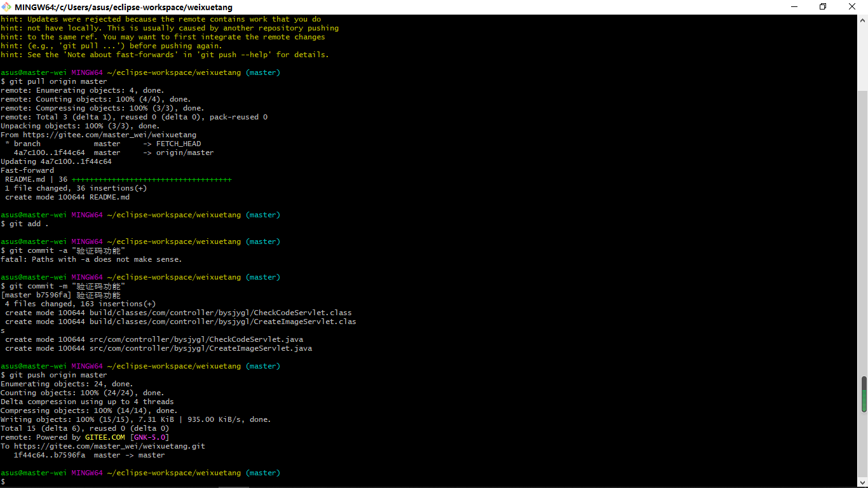Image resolution: width=868 pixels, height=488 pixels.
Task: Click the '$ git pull origin master' command
Action: click(x=54, y=81)
